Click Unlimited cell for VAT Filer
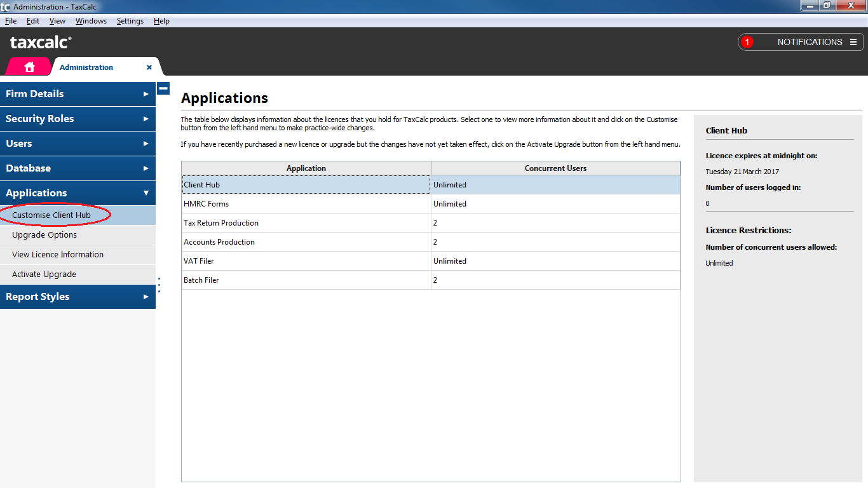868x488 pixels. (555, 261)
